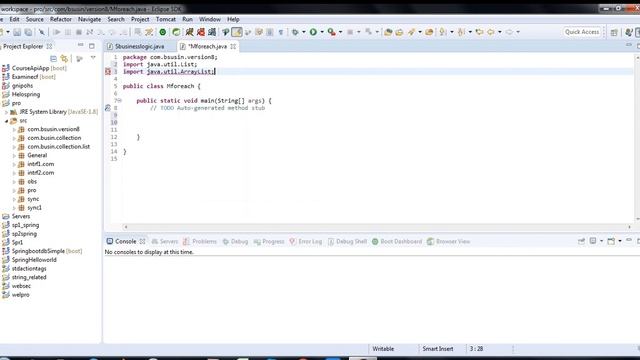Click the green Run button icon
Viewport: 640px width, 360px height.
tap(313, 32)
